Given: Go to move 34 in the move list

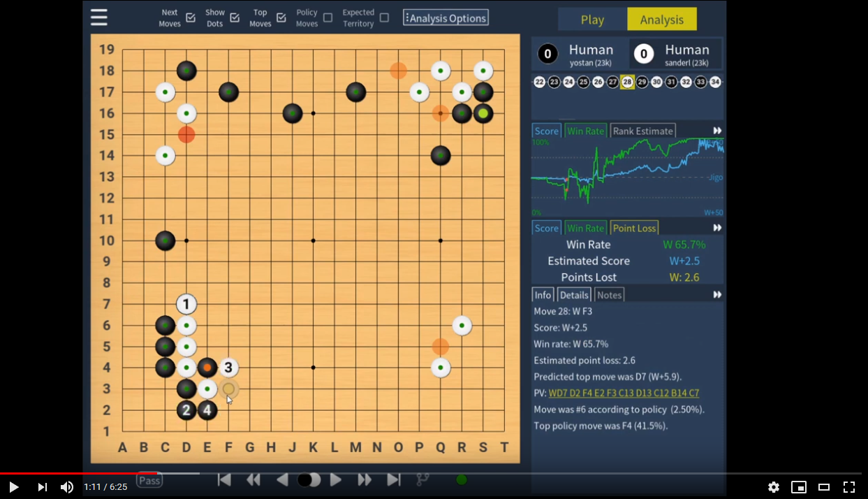Looking at the screenshot, I should 715,82.
